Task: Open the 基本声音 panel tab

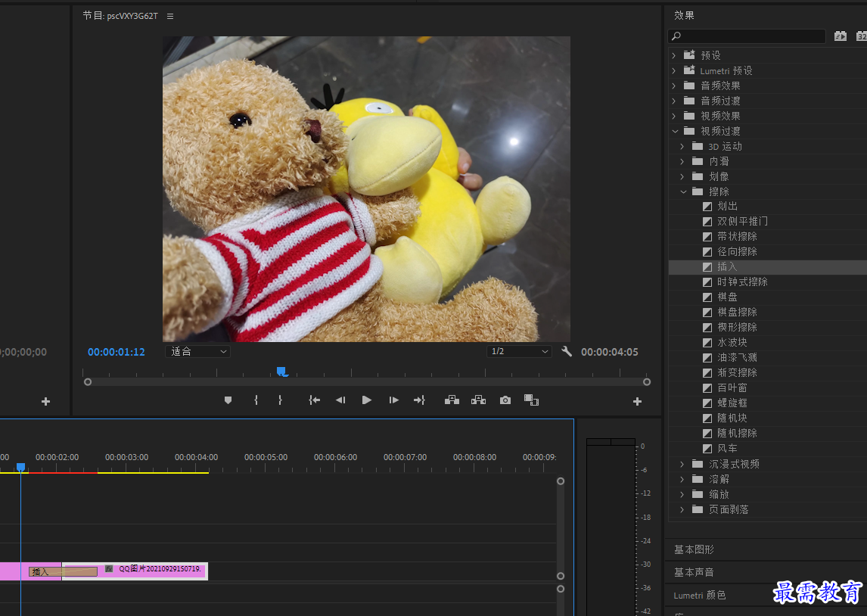Action: [x=694, y=572]
